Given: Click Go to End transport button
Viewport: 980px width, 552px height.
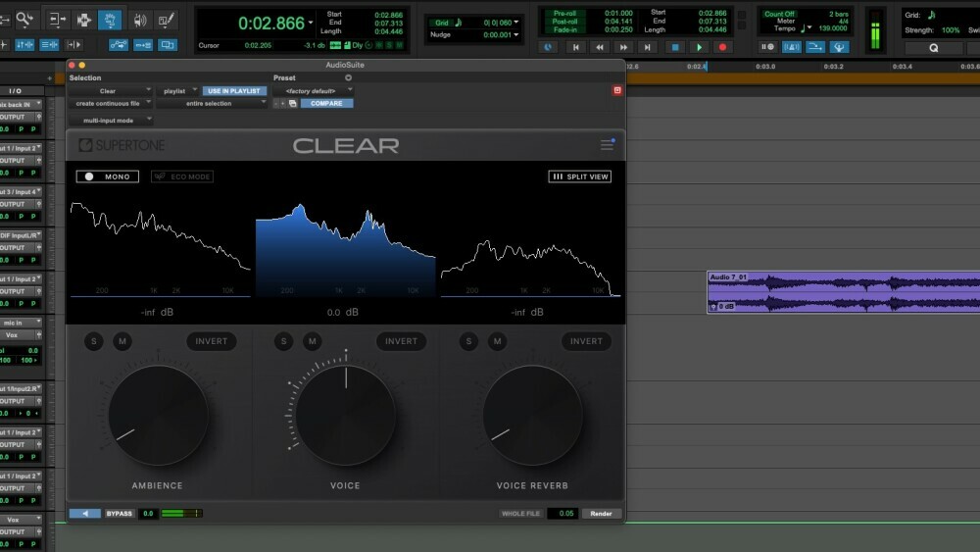Looking at the screenshot, I should click(x=648, y=47).
